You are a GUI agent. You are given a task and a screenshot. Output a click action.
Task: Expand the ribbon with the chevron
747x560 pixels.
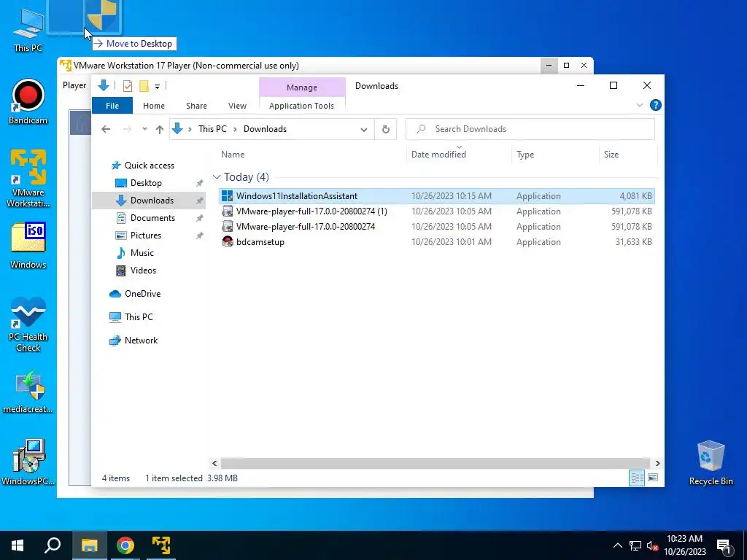(x=639, y=105)
